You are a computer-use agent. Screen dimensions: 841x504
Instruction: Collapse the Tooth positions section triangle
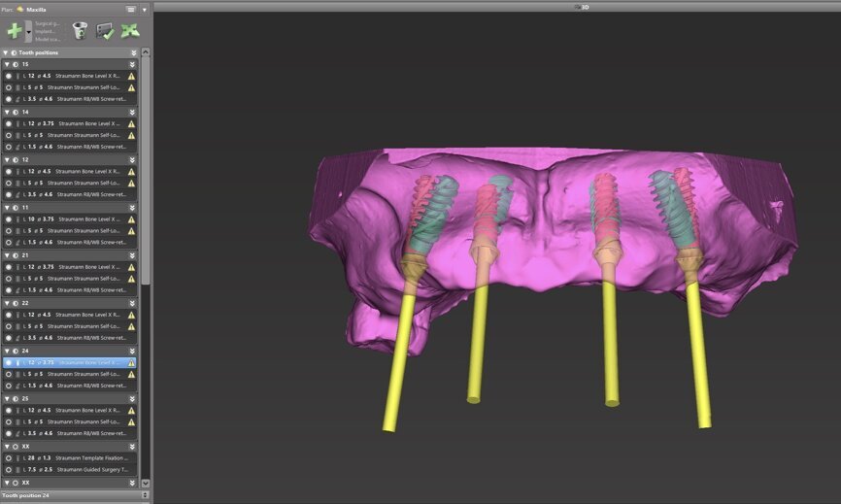[x=6, y=52]
